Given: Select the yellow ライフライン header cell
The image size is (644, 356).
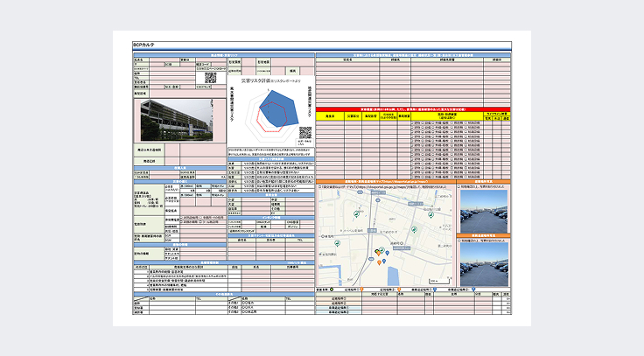Looking at the screenshot, I should (x=496, y=113).
